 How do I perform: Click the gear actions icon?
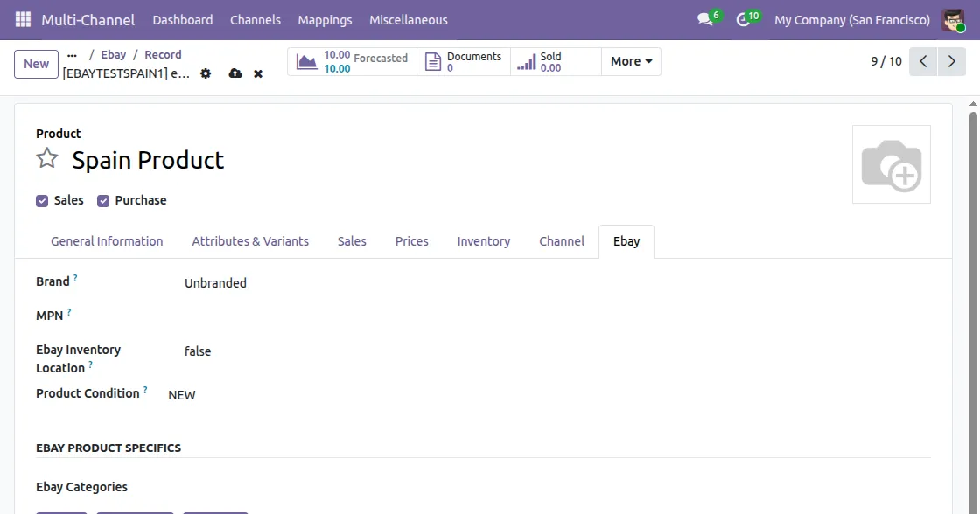point(206,73)
